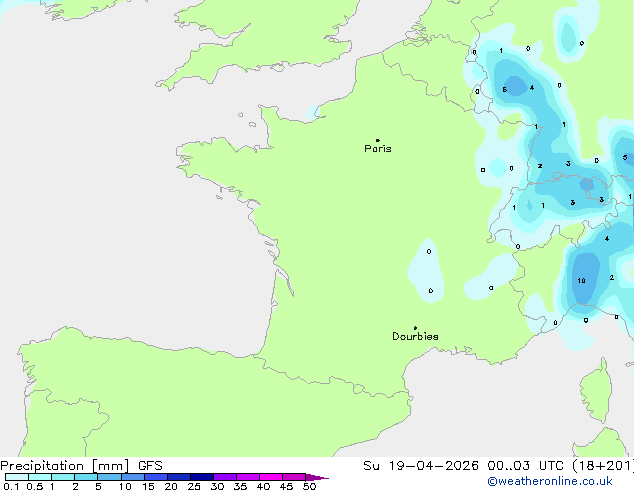This screenshot has height=490, width=634.
Task: Pick the 25–30 mm dark navy legend swatch
Action: [202, 477]
